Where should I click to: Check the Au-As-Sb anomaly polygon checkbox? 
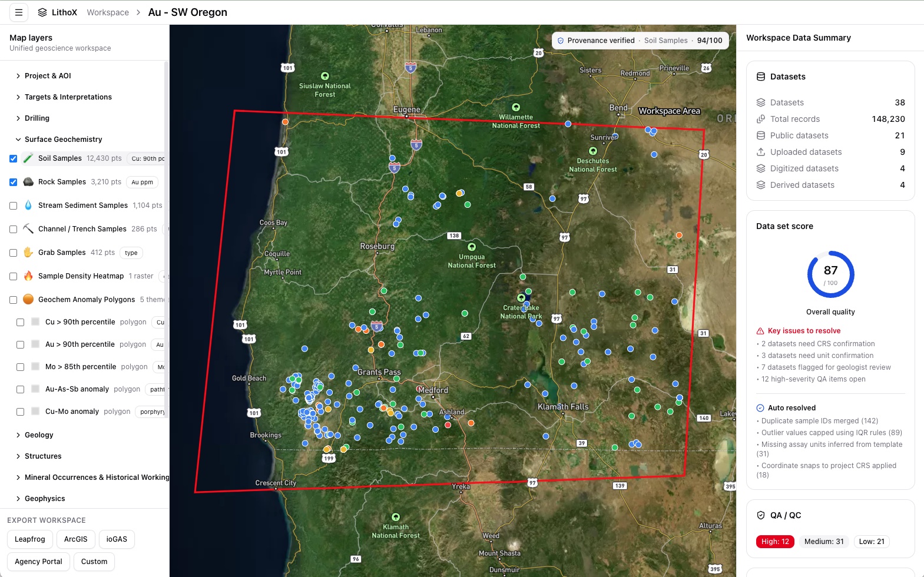pyautogui.click(x=20, y=389)
